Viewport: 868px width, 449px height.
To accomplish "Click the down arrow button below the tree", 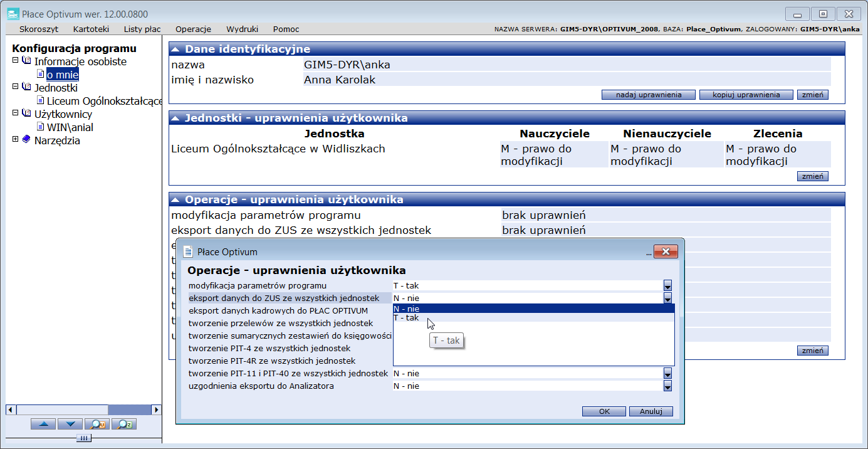I will (70, 424).
